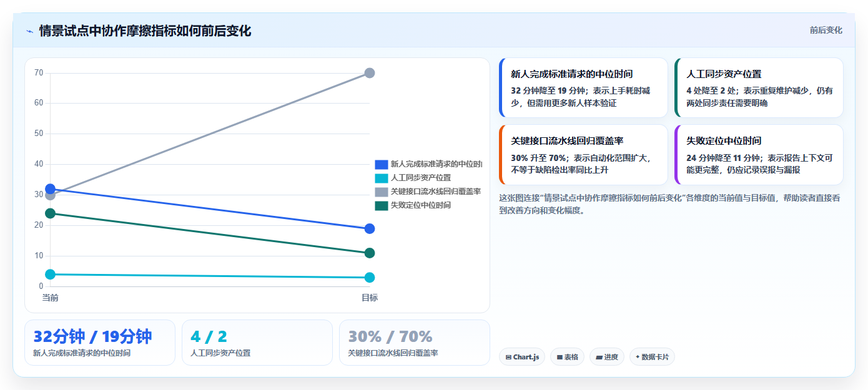868x390 pixels.
Task: Select gray data point at 70 on 目标
Action: [369, 73]
